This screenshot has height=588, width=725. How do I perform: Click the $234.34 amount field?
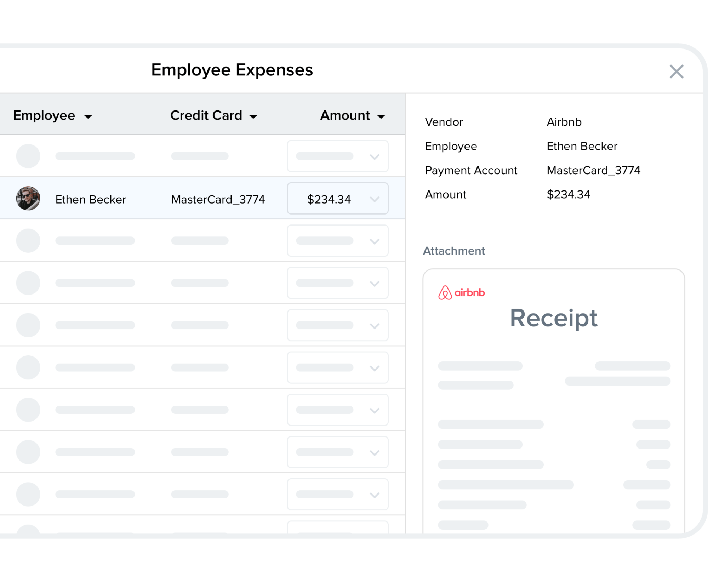point(329,200)
